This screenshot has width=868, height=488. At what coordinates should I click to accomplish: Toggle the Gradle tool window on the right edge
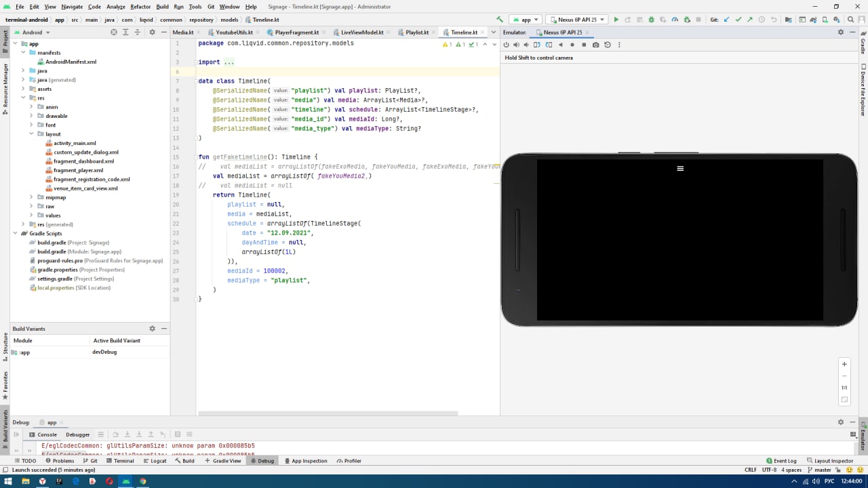pos(863,42)
